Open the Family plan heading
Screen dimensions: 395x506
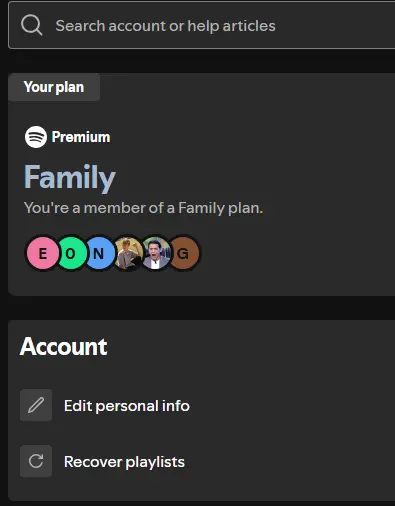pyautogui.click(x=70, y=177)
